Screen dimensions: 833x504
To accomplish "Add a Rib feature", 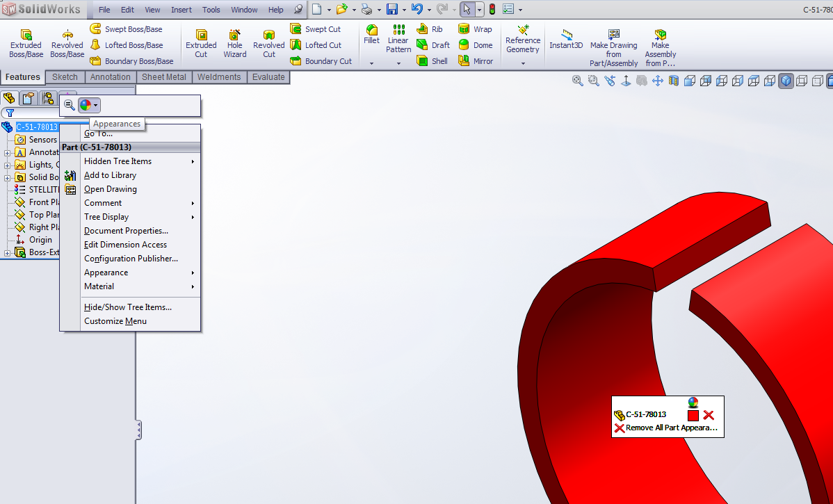I will (430, 29).
